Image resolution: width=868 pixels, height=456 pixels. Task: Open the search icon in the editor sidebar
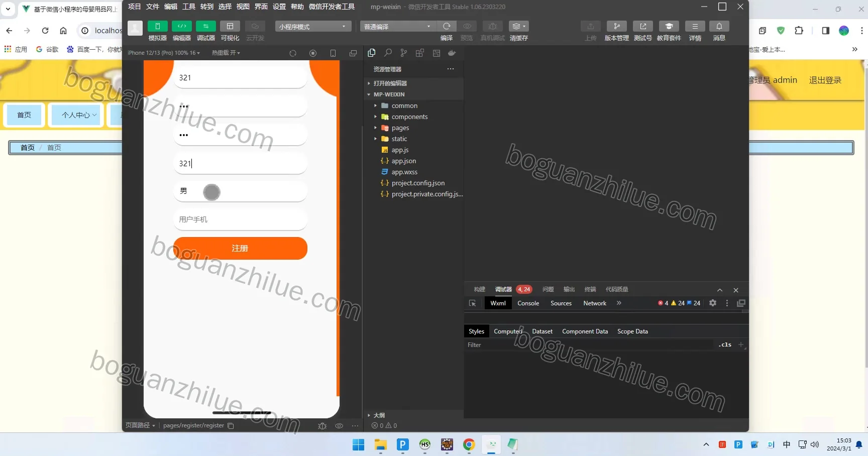click(x=388, y=53)
